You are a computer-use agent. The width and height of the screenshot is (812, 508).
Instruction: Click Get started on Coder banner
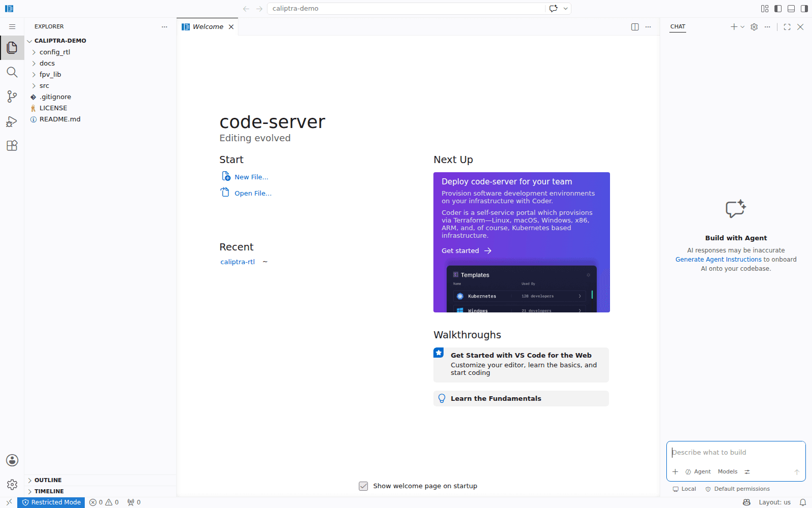pos(466,250)
